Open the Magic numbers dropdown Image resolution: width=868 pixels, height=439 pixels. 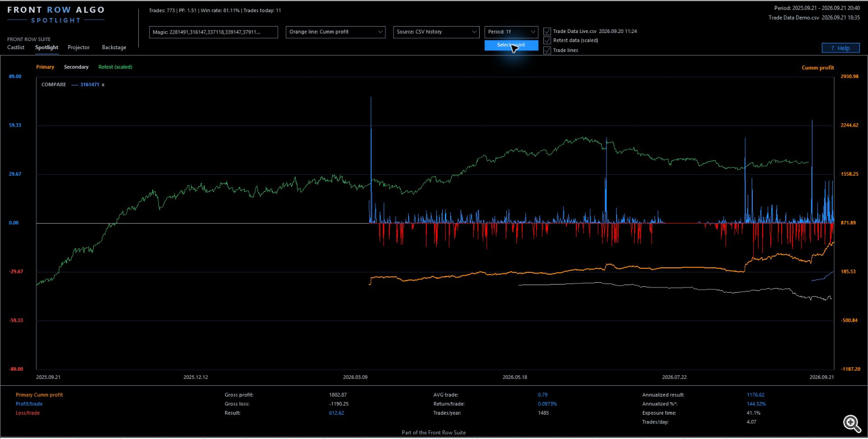point(214,32)
